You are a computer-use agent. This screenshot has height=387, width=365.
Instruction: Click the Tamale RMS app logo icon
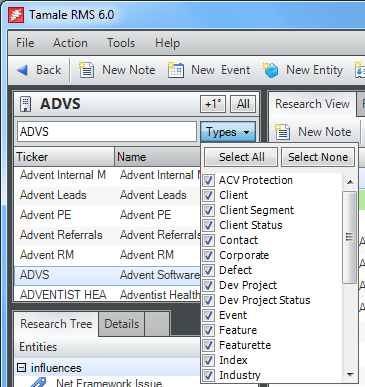click(x=16, y=15)
